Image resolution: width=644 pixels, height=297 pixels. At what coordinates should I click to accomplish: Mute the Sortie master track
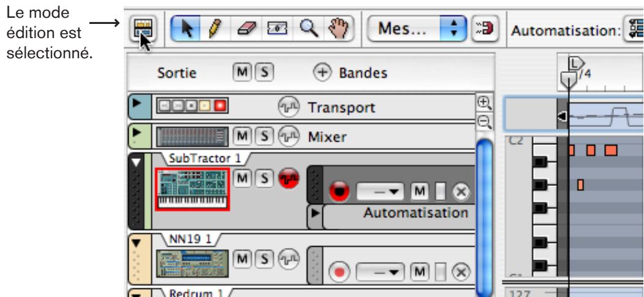tap(243, 73)
